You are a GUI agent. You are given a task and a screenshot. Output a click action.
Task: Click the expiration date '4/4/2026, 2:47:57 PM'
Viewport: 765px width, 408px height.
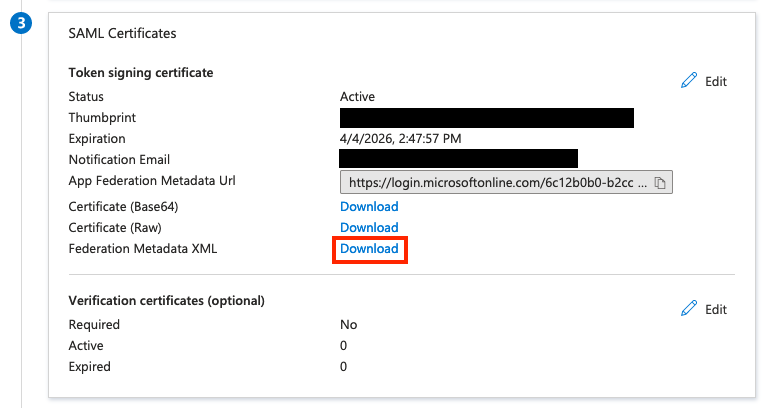click(401, 139)
